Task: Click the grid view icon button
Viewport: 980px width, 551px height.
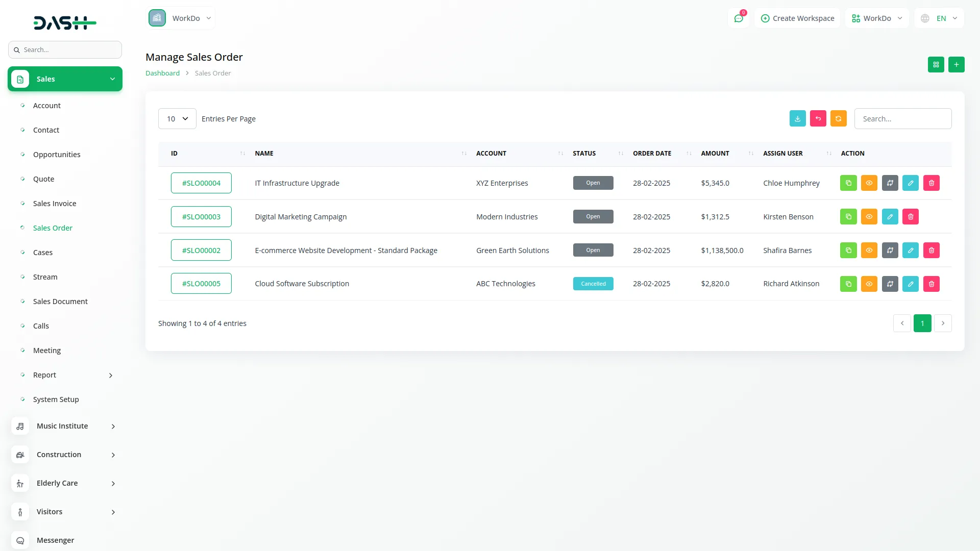Action: [x=936, y=65]
